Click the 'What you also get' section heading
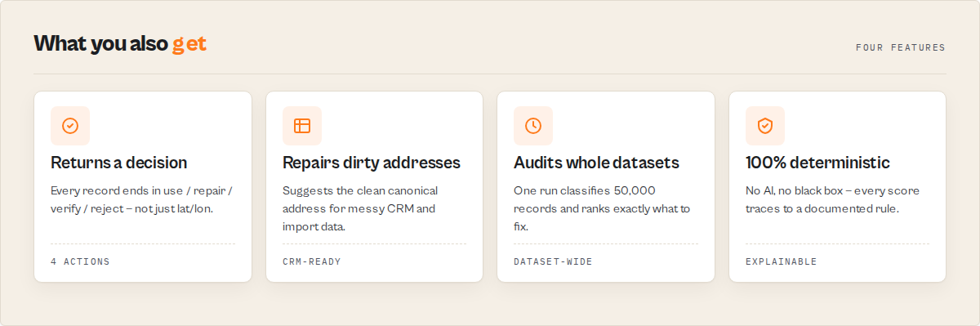Image resolution: width=980 pixels, height=326 pixels. click(120, 44)
